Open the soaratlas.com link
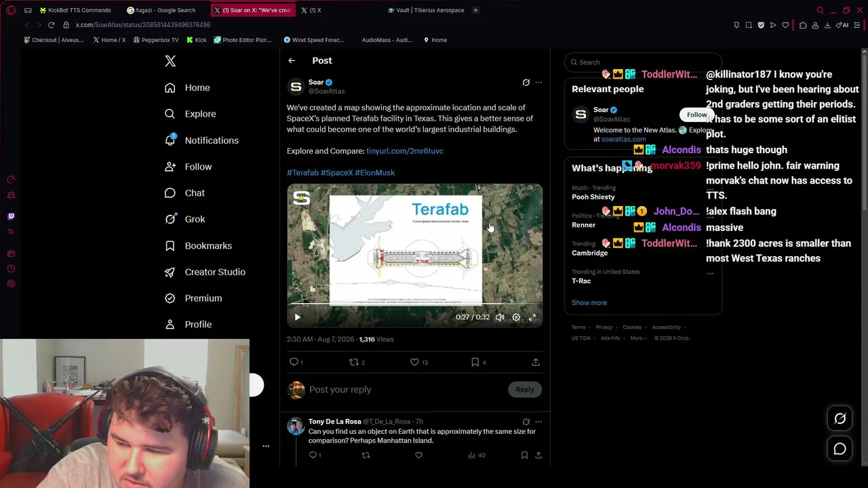The height and width of the screenshot is (488, 868). [623, 139]
